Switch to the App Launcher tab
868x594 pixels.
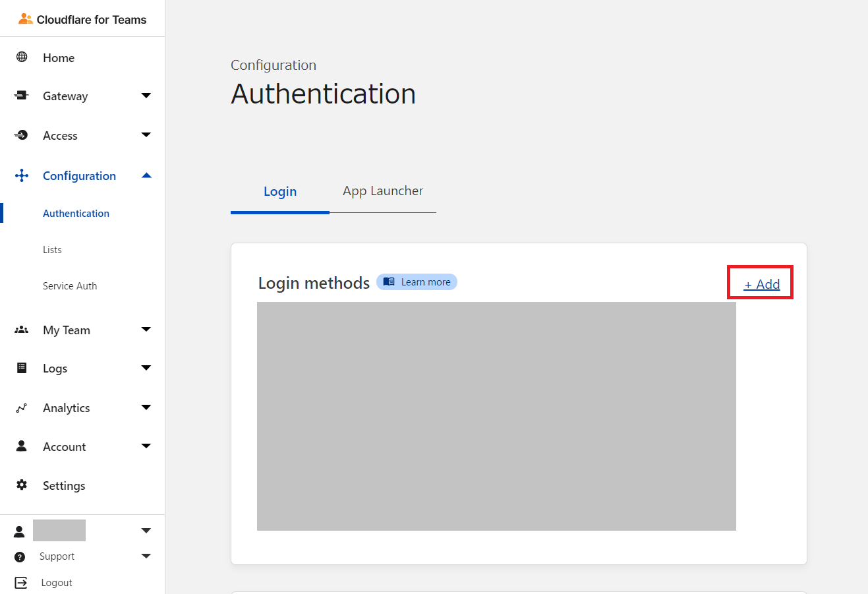tap(383, 191)
